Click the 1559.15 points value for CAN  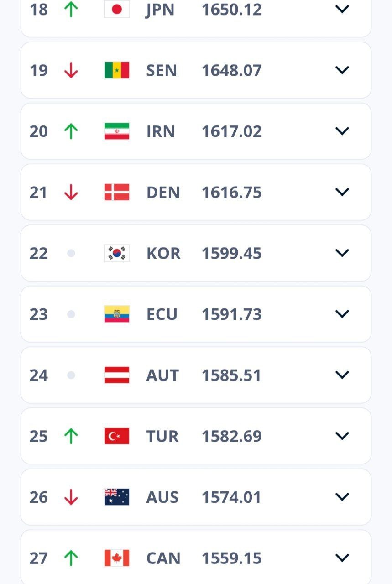(x=231, y=558)
